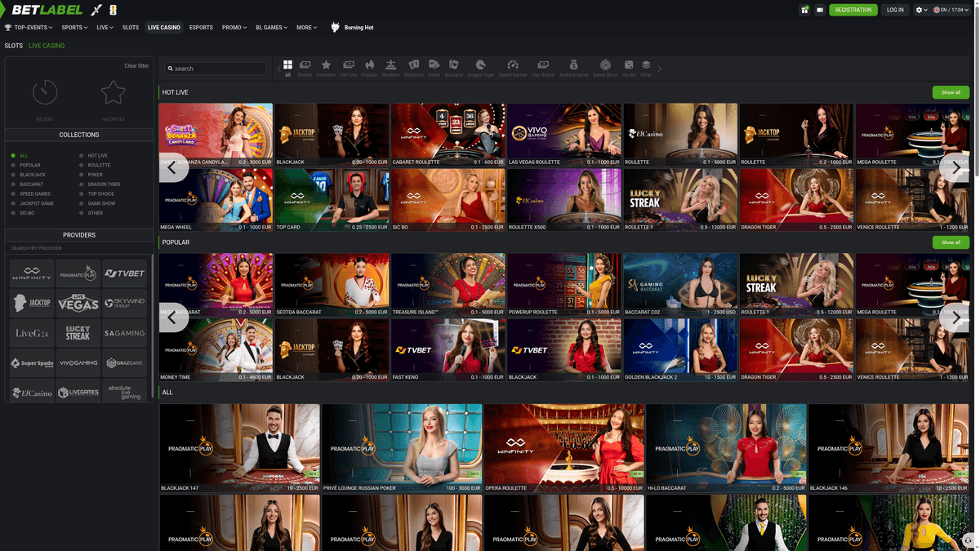Click the REGISTRATION button
The image size is (980, 551).
[853, 10]
